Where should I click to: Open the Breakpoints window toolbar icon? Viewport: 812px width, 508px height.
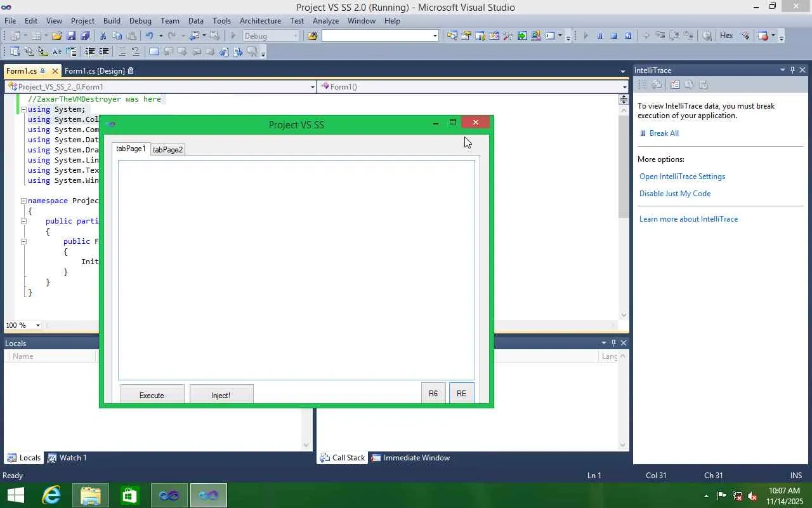[763, 36]
